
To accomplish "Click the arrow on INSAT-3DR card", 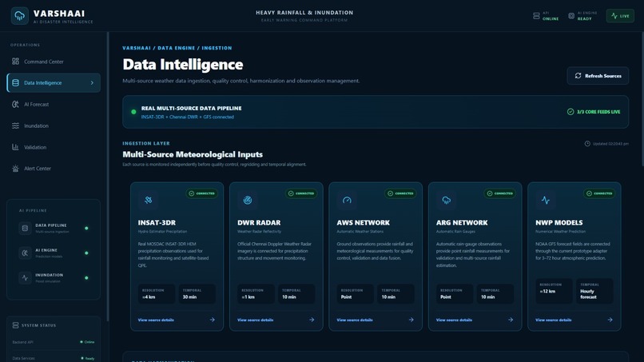I will pos(212,320).
